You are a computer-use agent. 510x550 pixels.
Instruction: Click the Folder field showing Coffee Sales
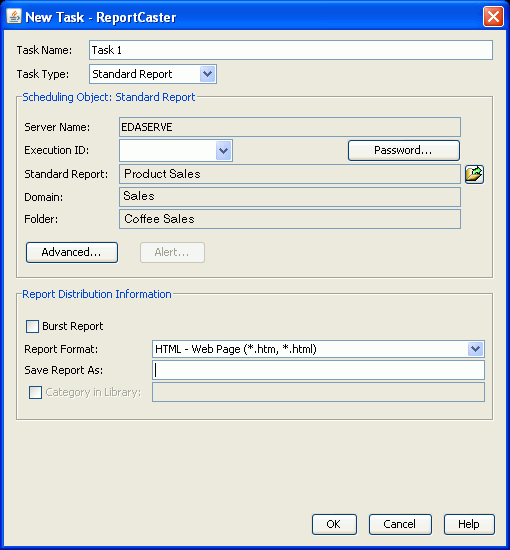tap(290, 219)
